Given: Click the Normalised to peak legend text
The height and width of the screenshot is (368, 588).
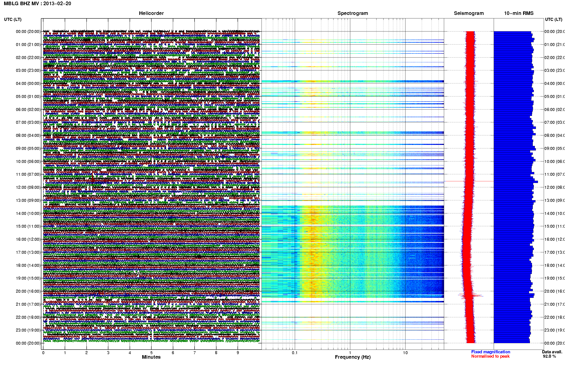Looking at the screenshot, I should [490, 356].
